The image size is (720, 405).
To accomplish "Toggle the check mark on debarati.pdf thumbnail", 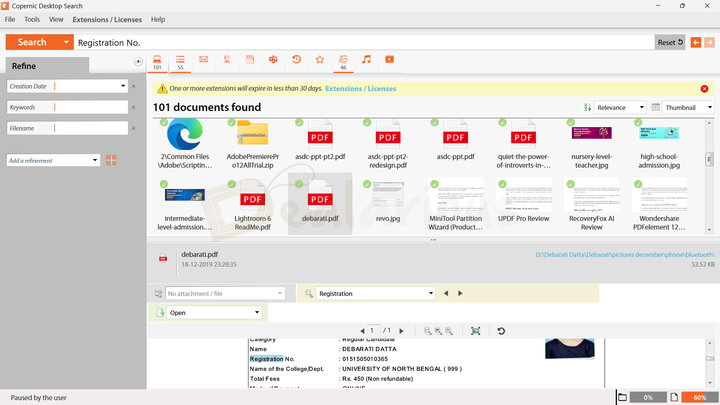I will (299, 184).
